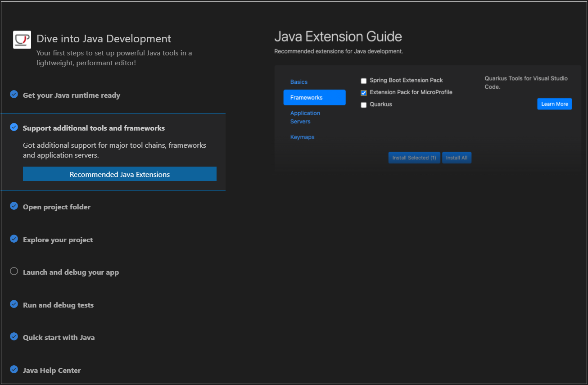Click the check icon next to Run and debug tests
The height and width of the screenshot is (385, 588).
coord(14,304)
